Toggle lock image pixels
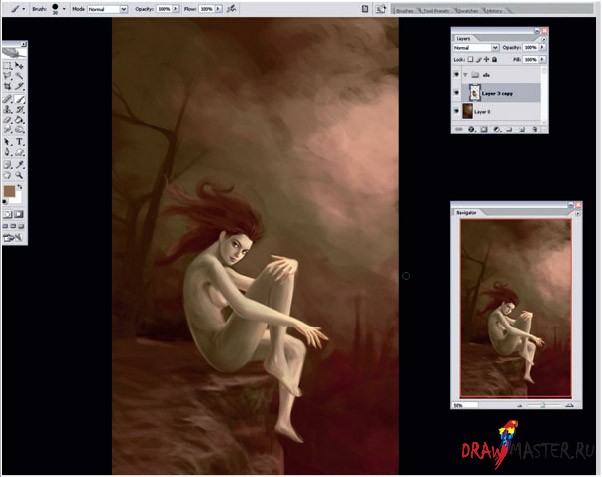 coord(479,60)
